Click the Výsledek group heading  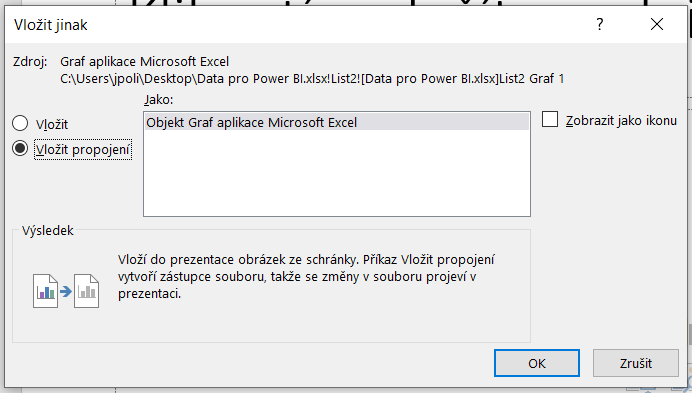pyautogui.click(x=48, y=231)
